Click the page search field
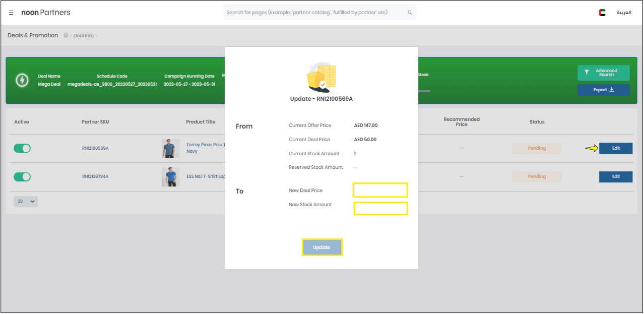The width and height of the screenshot is (644, 314). coord(320,13)
